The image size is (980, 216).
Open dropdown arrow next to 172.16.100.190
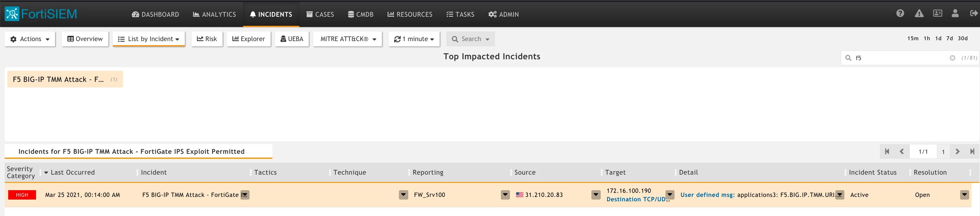(x=670, y=195)
